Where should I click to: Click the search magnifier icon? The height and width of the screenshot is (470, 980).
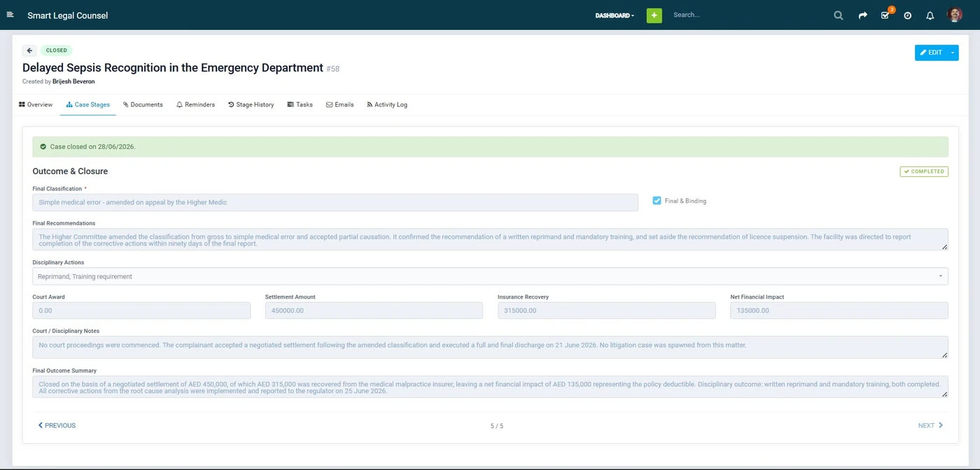pos(838,15)
